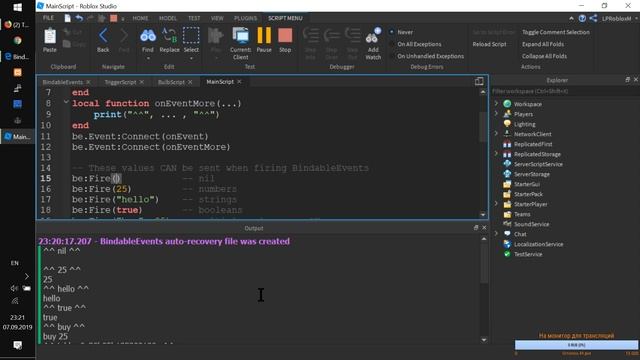
Task: Close the MainScript editor tab
Action: coord(239,82)
